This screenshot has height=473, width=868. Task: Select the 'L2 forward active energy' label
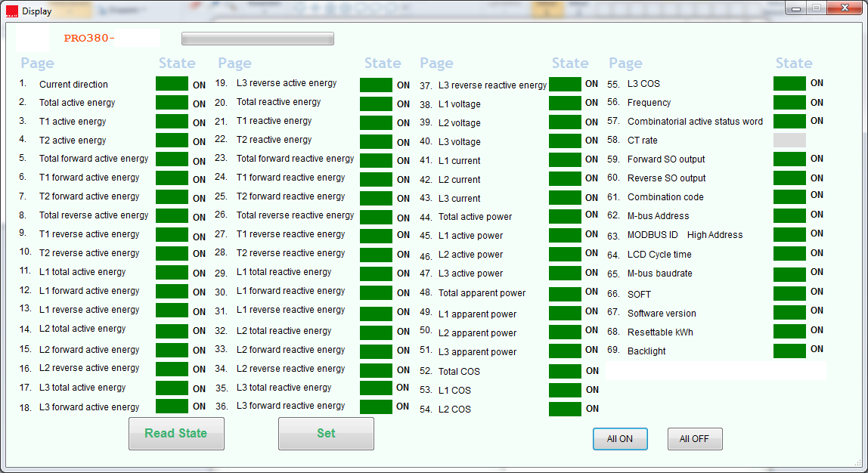click(89, 350)
